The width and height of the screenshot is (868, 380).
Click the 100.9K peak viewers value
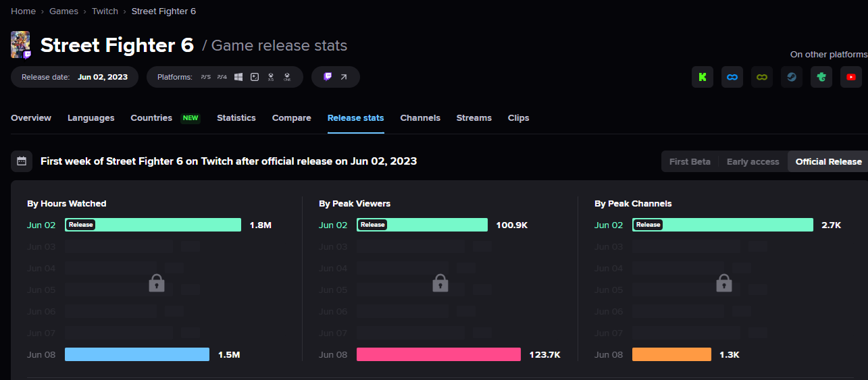(x=511, y=225)
